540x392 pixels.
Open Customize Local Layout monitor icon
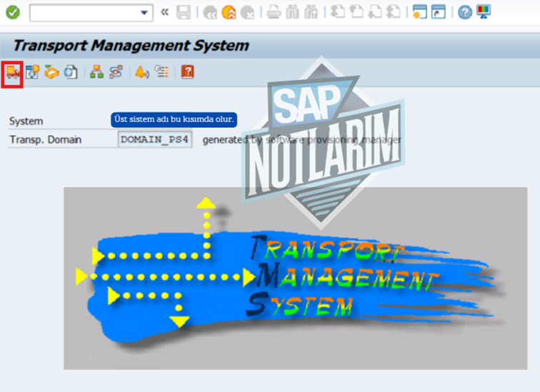point(484,12)
